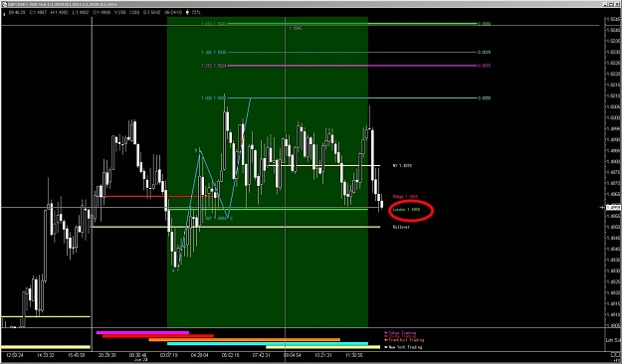Select the purple 1.272 Fibonacci line
The width and height of the screenshot is (622, 364).
pyautogui.click(x=352, y=66)
